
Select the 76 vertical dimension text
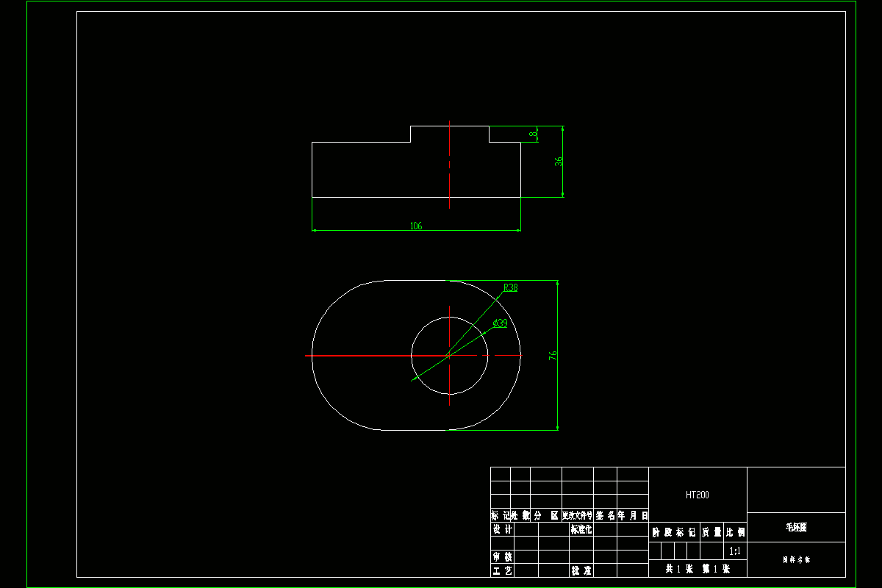[553, 355]
